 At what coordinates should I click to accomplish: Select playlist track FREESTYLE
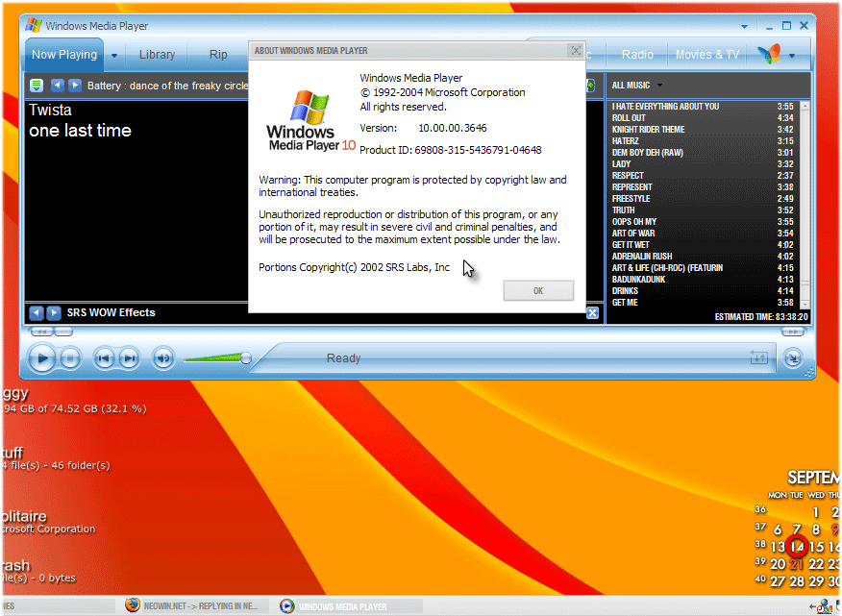(703, 199)
